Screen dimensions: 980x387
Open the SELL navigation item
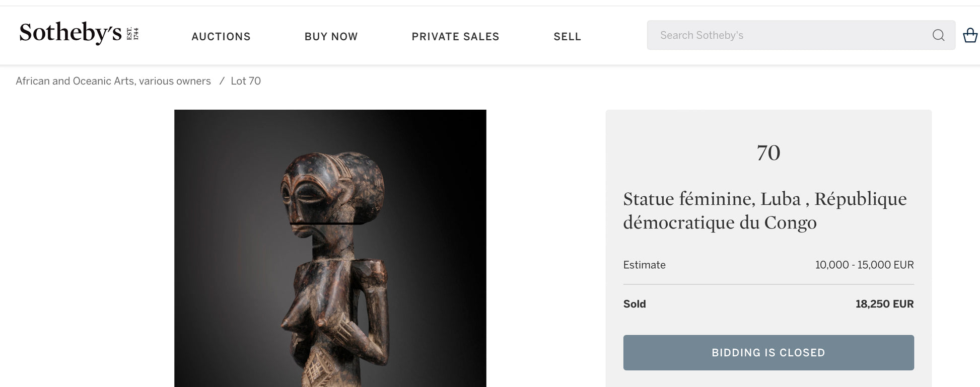[567, 37]
